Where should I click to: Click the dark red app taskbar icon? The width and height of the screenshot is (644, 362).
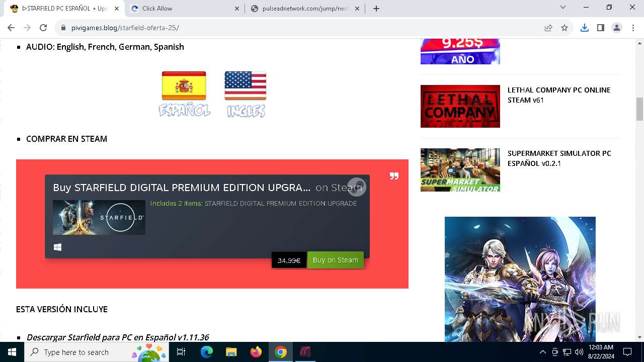tap(305, 352)
